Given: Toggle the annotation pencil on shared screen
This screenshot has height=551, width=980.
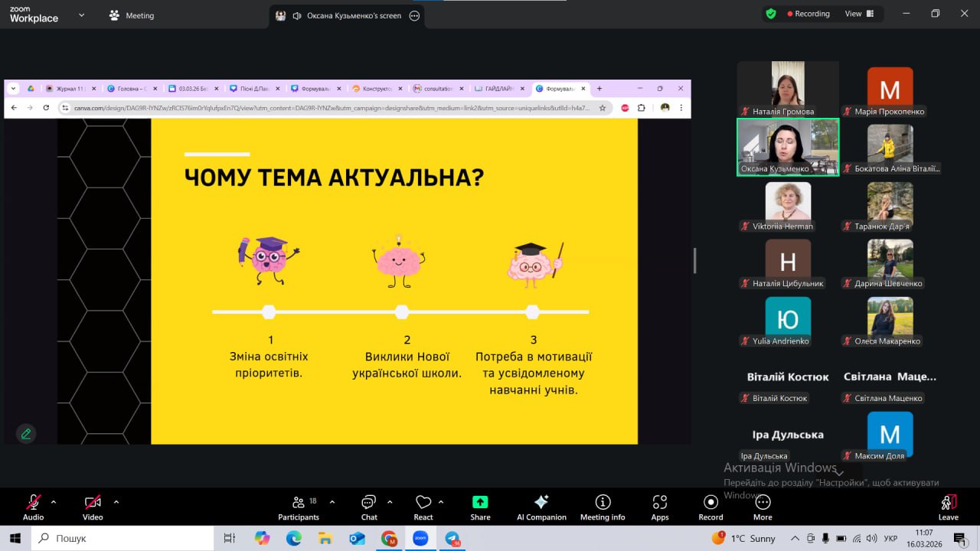Looking at the screenshot, I should [x=26, y=434].
